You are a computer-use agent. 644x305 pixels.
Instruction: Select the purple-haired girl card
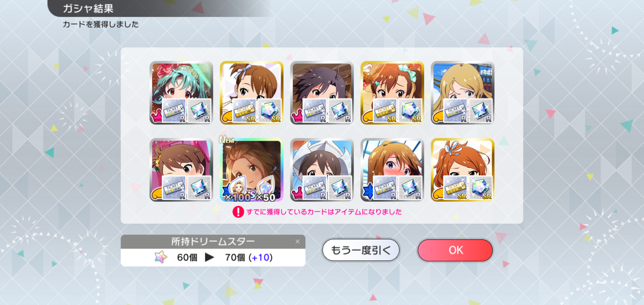(x=322, y=93)
